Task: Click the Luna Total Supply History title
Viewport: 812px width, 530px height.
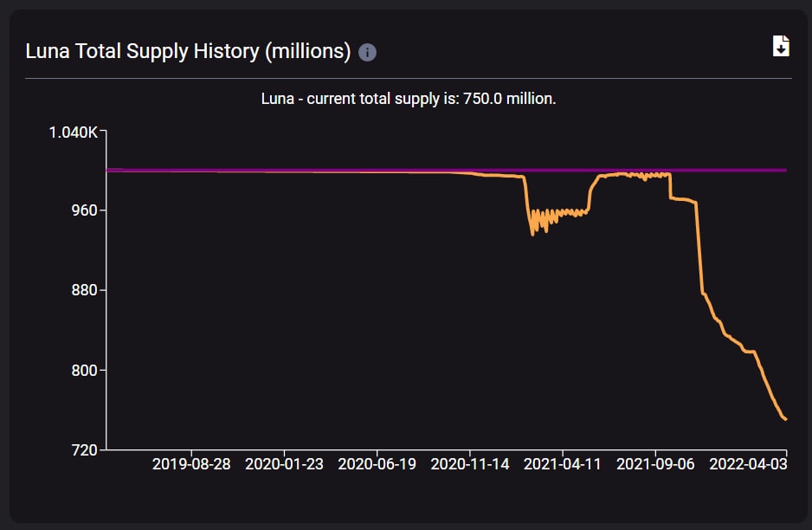Action: [x=188, y=51]
